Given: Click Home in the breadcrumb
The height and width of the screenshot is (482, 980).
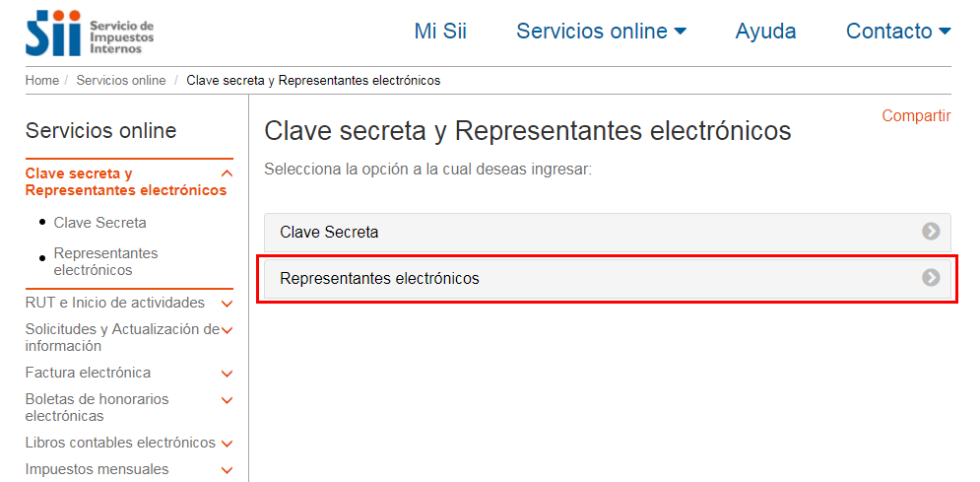Looking at the screenshot, I should [x=42, y=81].
